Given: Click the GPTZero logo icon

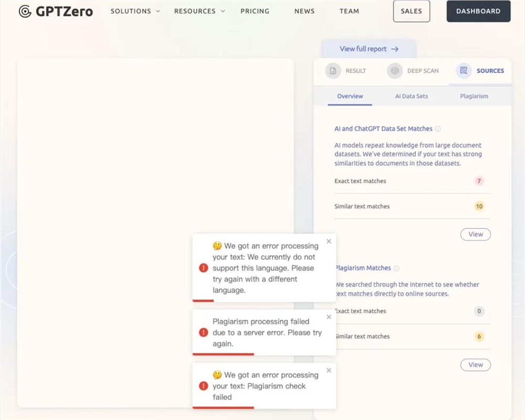Looking at the screenshot, I should point(25,12).
